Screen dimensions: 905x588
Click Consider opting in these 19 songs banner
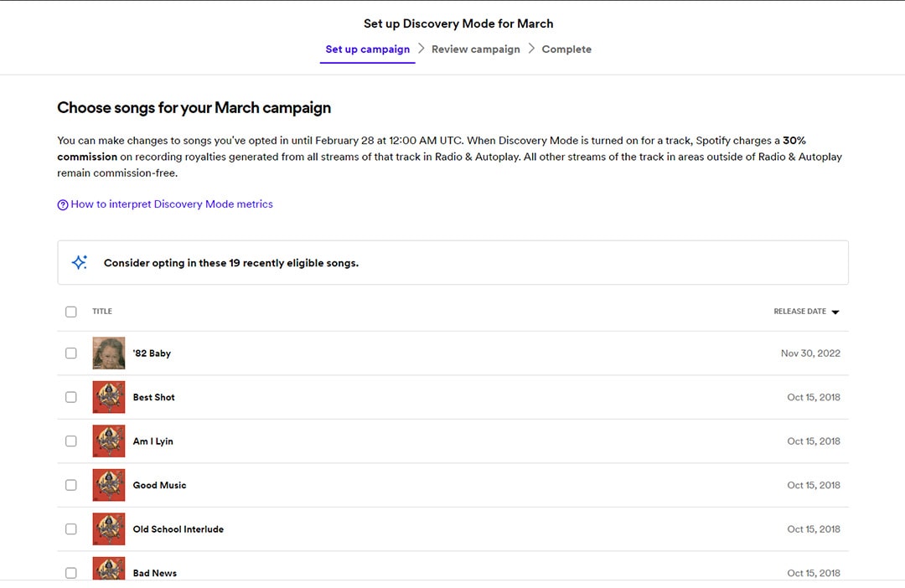453,262
